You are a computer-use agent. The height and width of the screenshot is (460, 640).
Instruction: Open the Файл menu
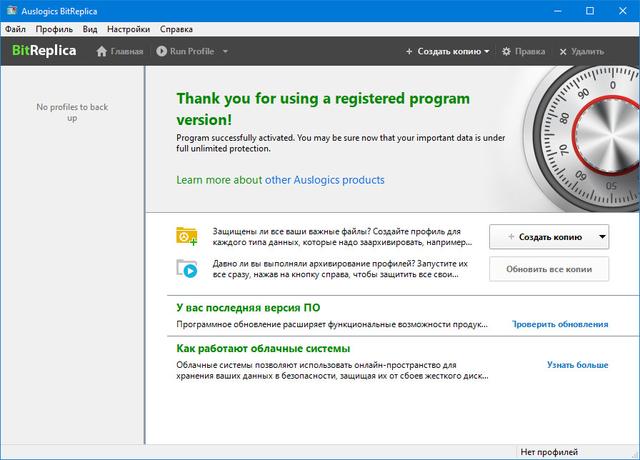[16, 29]
